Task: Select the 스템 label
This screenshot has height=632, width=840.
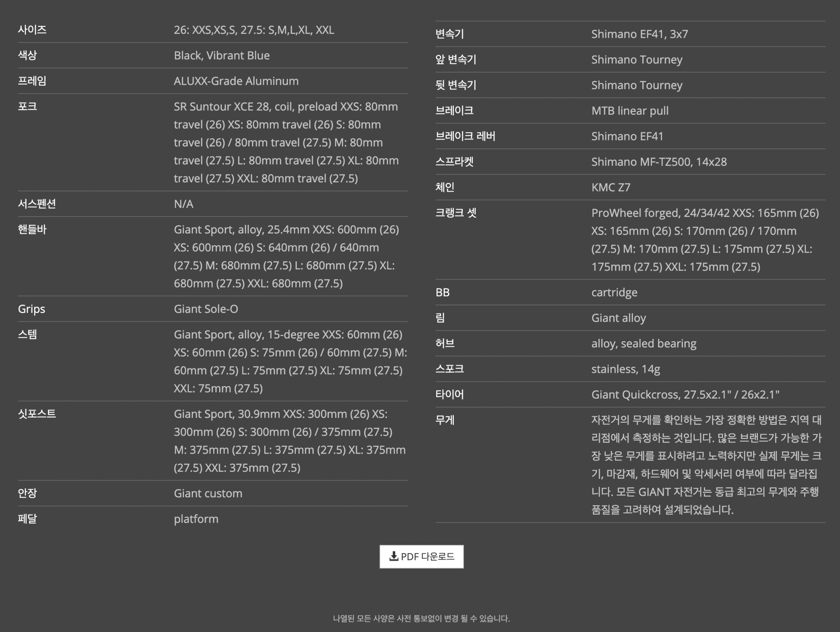Action: (x=27, y=334)
